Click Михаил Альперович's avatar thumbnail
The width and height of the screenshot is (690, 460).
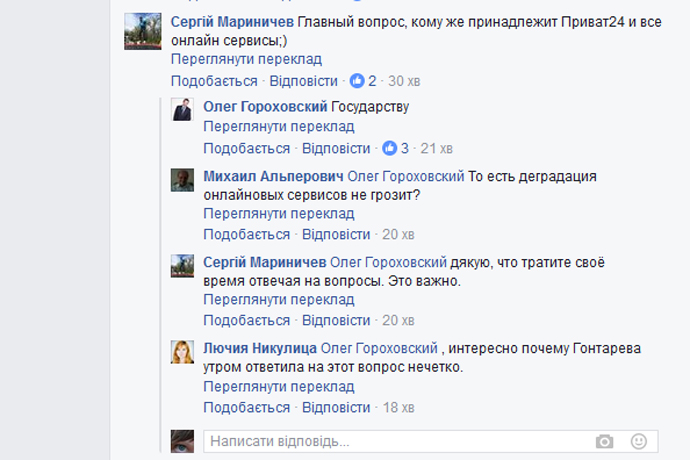[183, 179]
